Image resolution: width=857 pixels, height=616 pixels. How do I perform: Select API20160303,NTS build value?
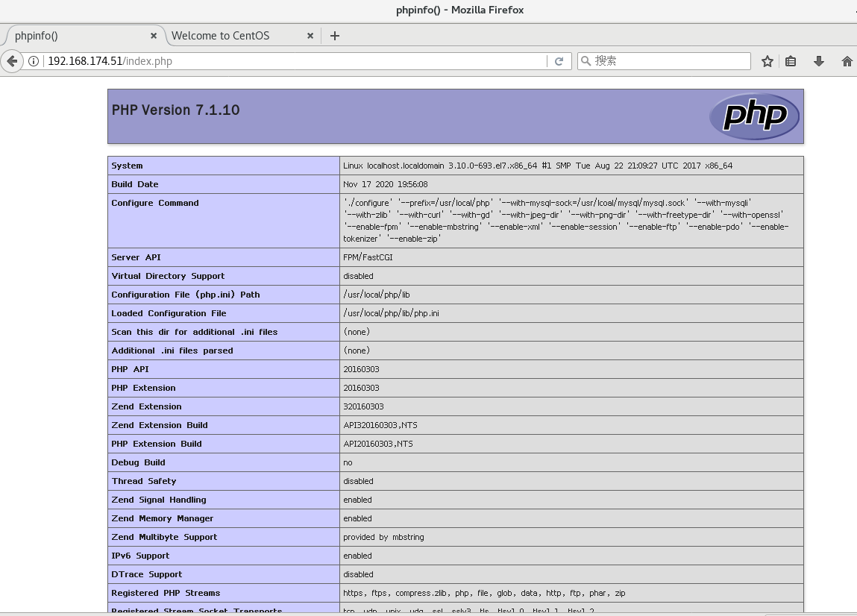click(378, 443)
